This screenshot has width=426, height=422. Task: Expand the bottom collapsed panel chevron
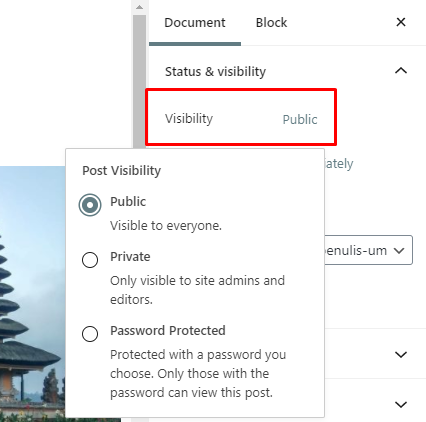[x=401, y=404]
